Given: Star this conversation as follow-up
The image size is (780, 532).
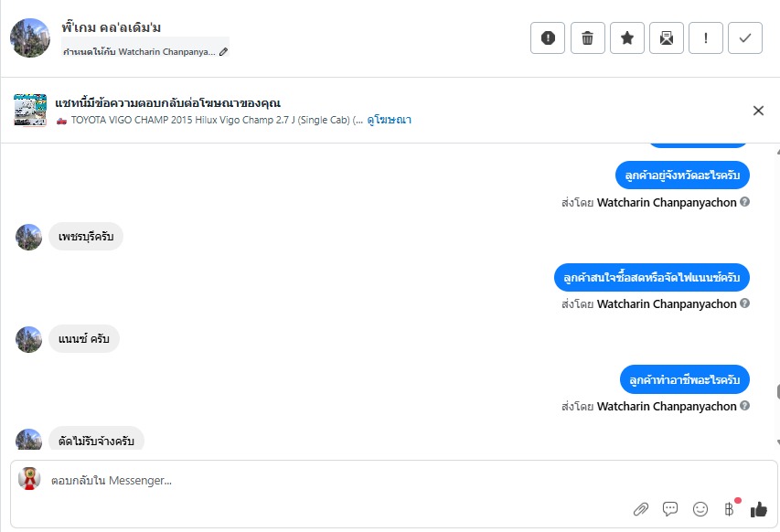Looking at the screenshot, I should coord(626,38).
